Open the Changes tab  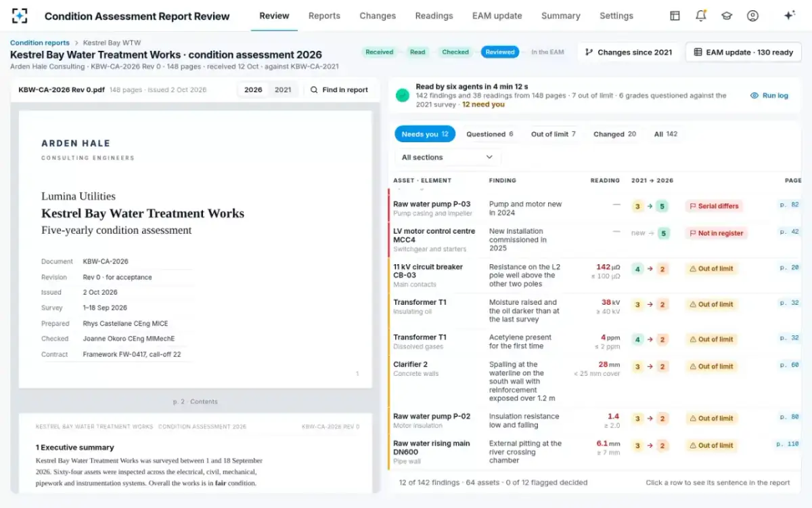coord(378,16)
